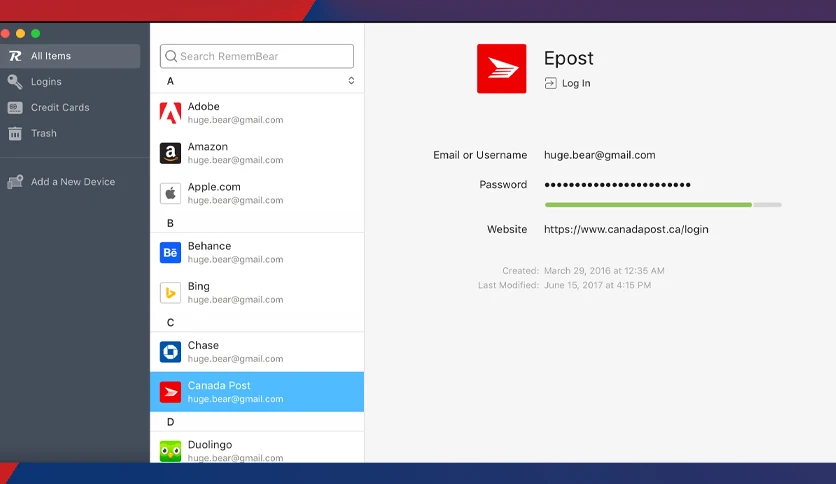Select the Canada Post entry text

tap(235, 392)
